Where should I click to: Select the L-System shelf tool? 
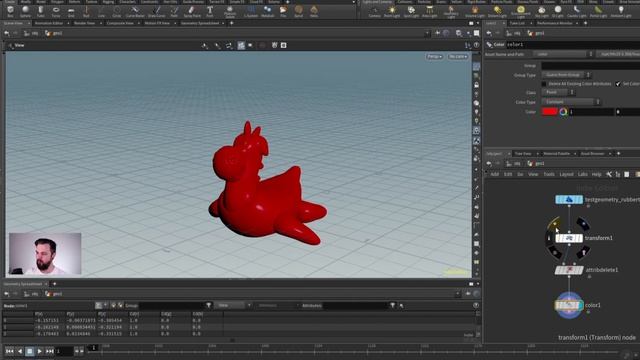(251, 11)
